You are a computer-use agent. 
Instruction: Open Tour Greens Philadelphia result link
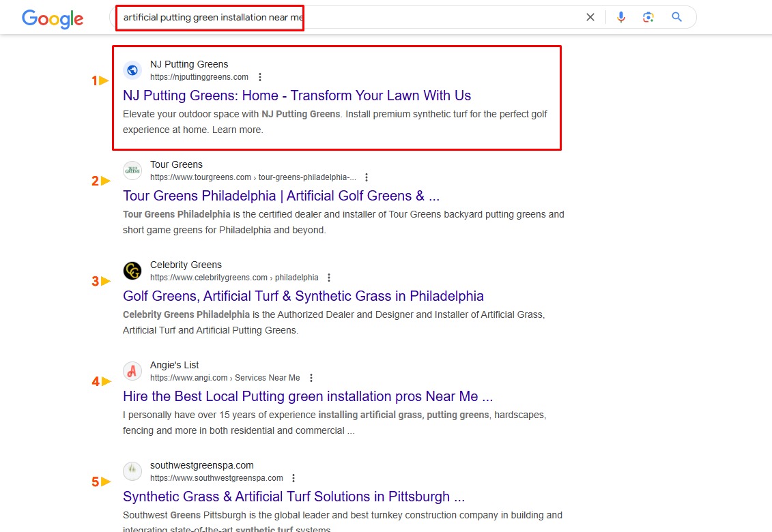click(281, 196)
